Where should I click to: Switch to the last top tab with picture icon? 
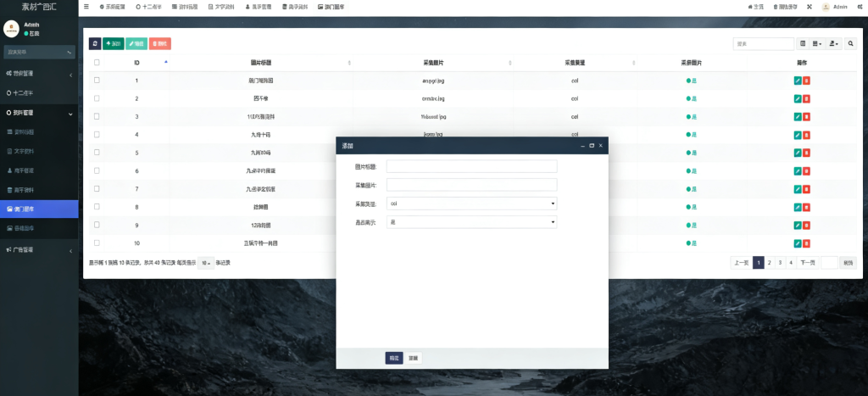tap(331, 7)
